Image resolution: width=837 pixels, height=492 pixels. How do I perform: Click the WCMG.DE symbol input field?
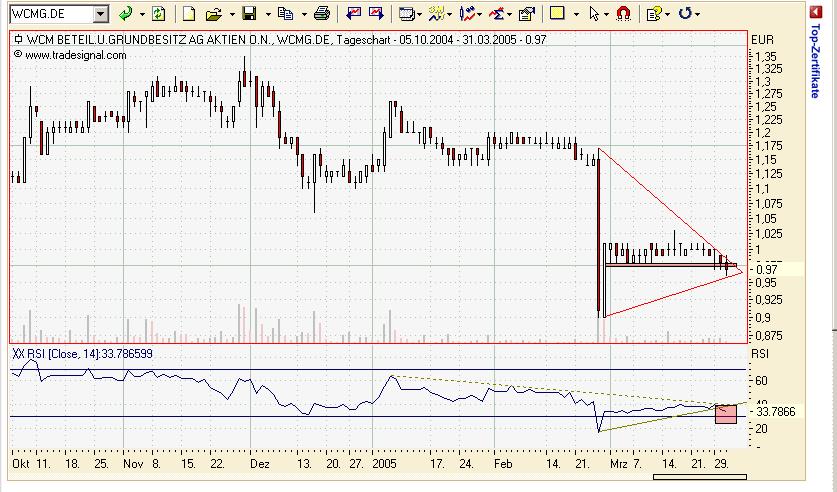pyautogui.click(x=52, y=14)
